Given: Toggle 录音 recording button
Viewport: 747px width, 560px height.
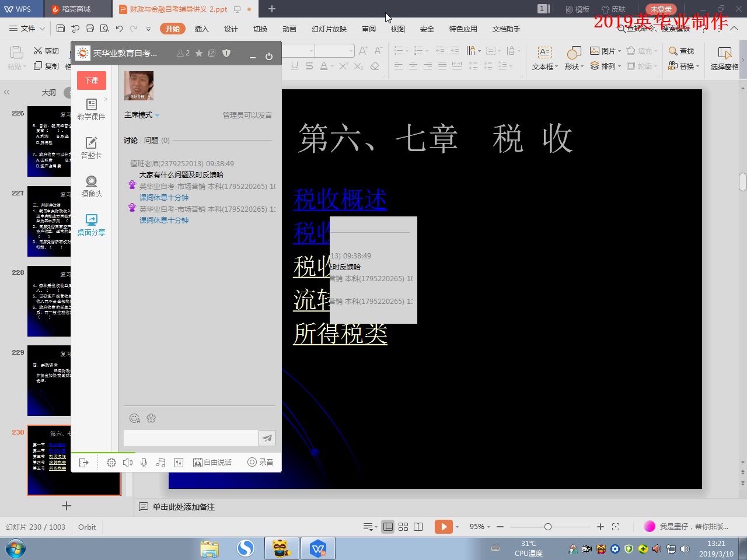Looking at the screenshot, I should click(x=260, y=462).
